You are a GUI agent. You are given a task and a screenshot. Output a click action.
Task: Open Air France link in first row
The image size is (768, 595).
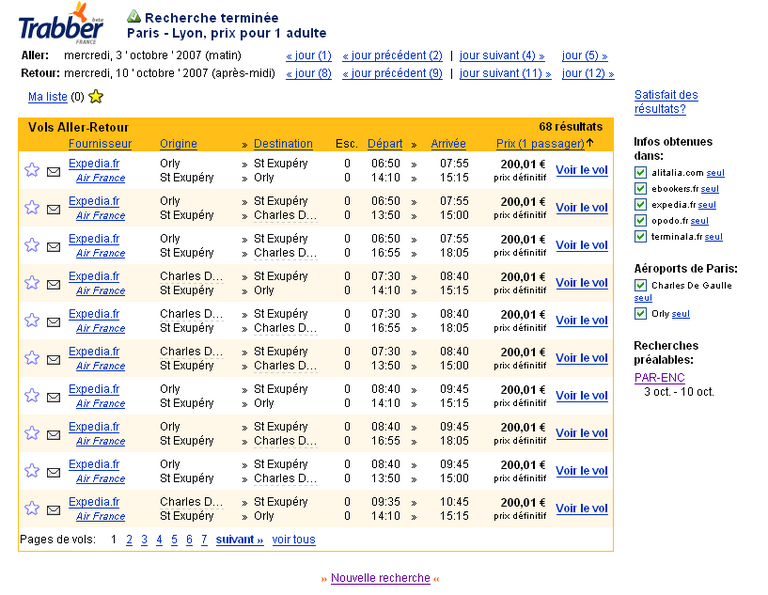tap(100, 178)
